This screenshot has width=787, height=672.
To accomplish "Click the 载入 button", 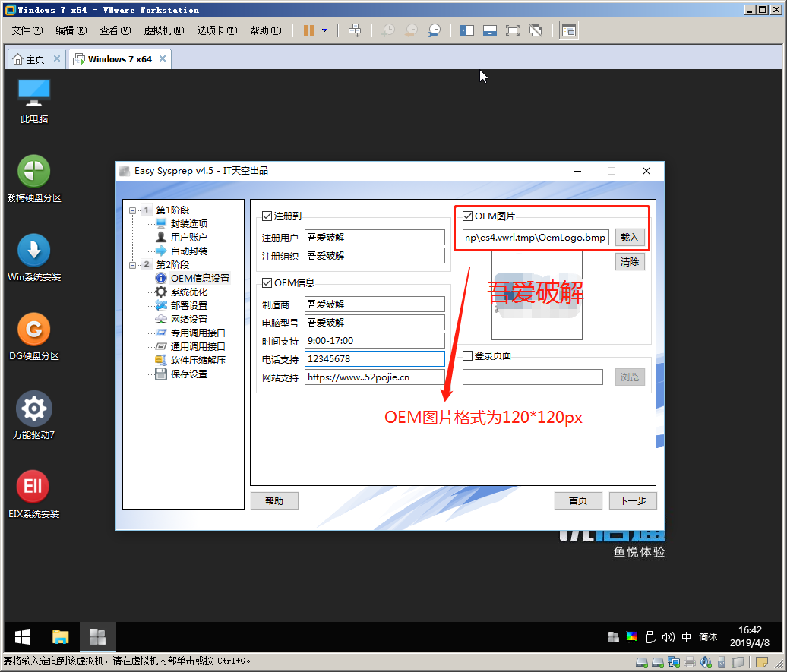I will pyautogui.click(x=630, y=238).
